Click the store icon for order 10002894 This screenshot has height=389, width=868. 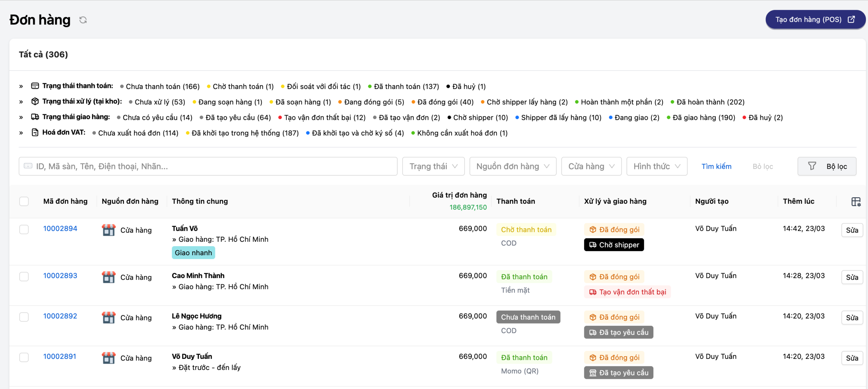click(108, 230)
